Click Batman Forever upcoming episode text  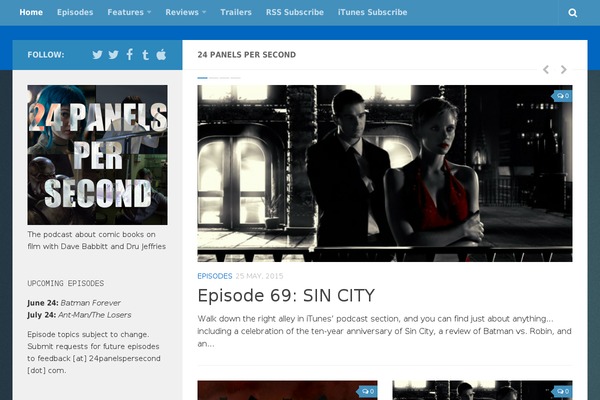coord(91,303)
